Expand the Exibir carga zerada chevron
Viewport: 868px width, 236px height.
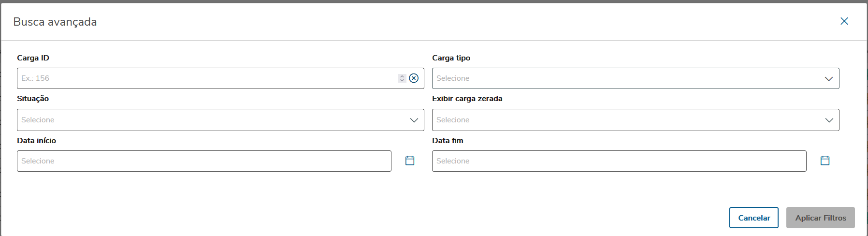[x=829, y=120]
